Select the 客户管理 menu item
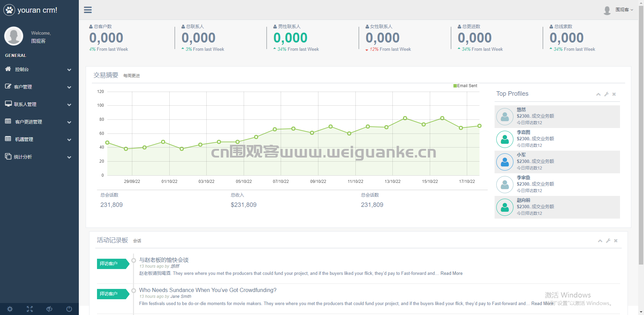 tap(39, 87)
